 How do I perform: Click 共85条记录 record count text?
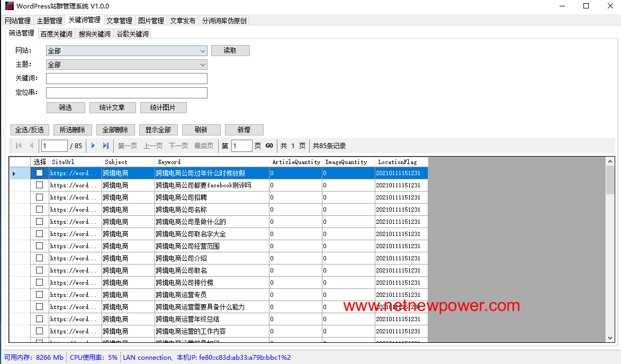329,145
